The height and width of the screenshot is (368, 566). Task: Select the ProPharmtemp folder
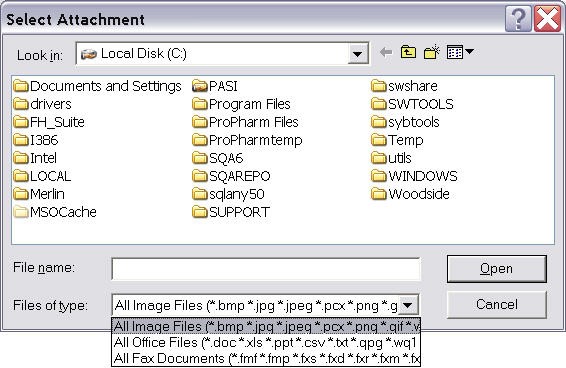pos(247,140)
